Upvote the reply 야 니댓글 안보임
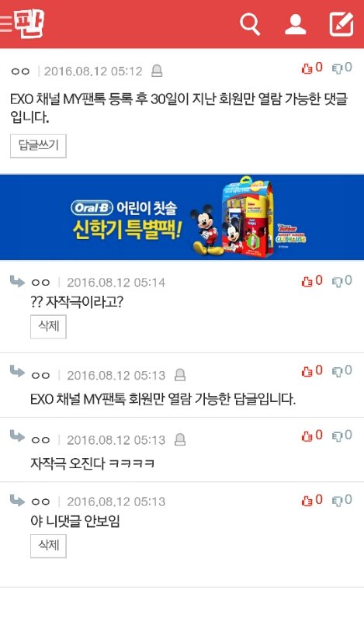 (312, 500)
